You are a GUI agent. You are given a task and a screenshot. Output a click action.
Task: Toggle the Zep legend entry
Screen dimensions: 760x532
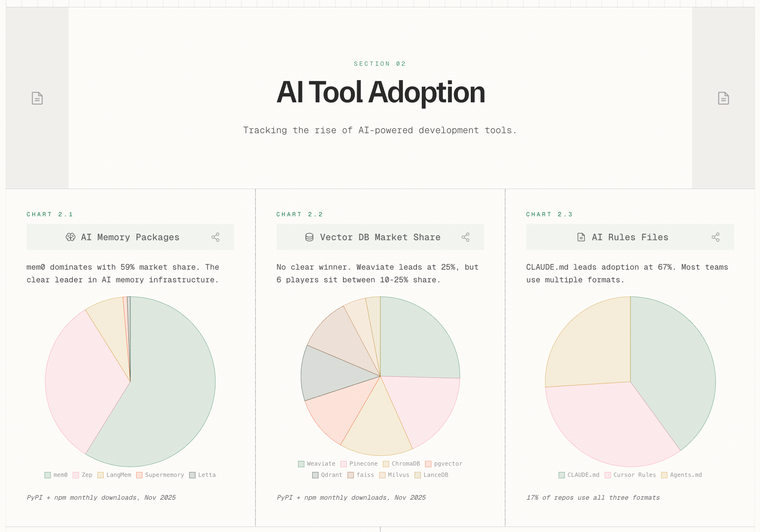pyautogui.click(x=83, y=475)
